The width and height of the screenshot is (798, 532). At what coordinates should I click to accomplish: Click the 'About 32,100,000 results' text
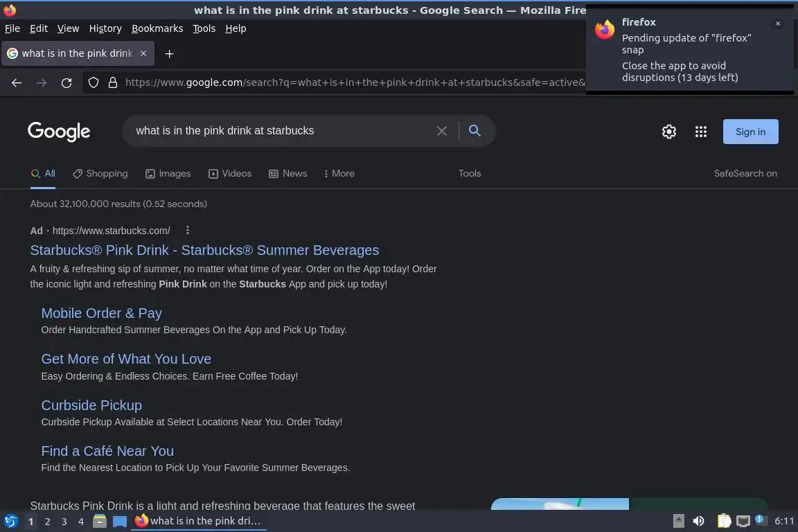click(118, 204)
